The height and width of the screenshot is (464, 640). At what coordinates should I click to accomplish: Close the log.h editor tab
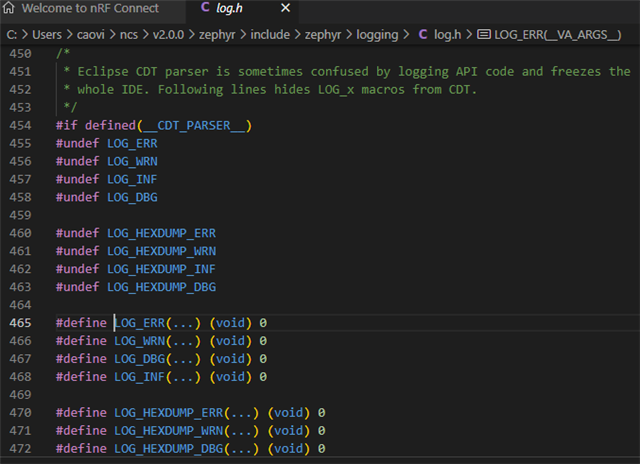[x=284, y=9]
